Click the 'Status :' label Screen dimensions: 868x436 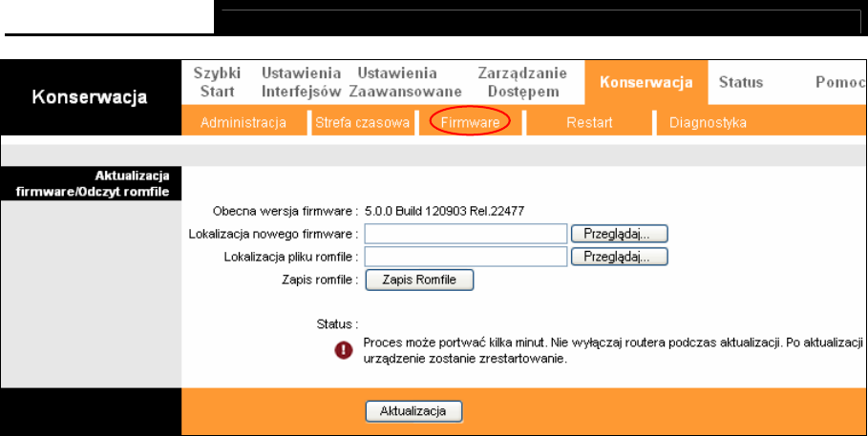click(337, 324)
